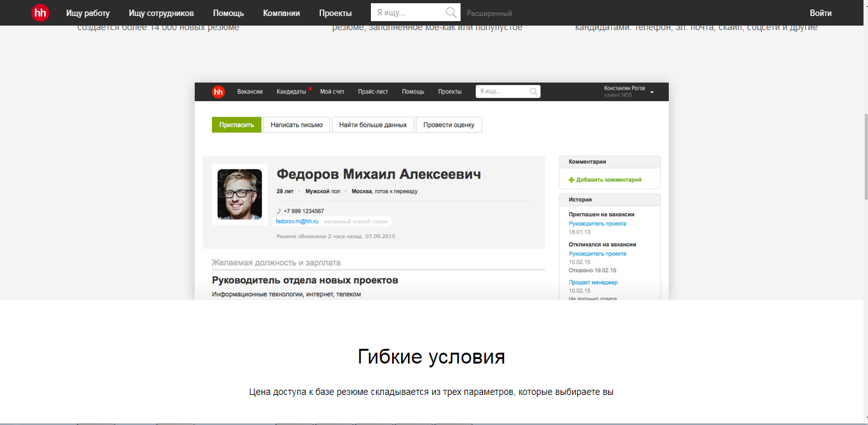The height and width of the screenshot is (425, 868).
Task: Open the Прайс-лист menu item
Action: pyautogui.click(x=373, y=91)
